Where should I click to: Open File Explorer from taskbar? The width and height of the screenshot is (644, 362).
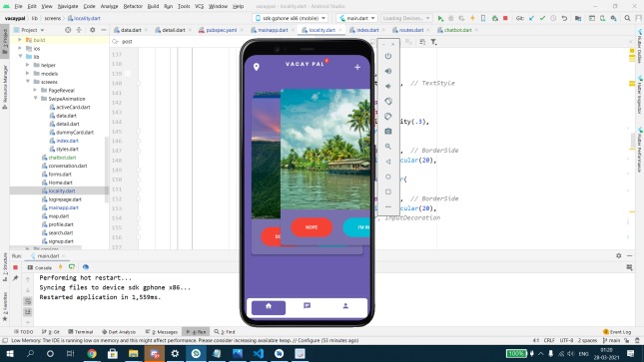tap(133, 353)
